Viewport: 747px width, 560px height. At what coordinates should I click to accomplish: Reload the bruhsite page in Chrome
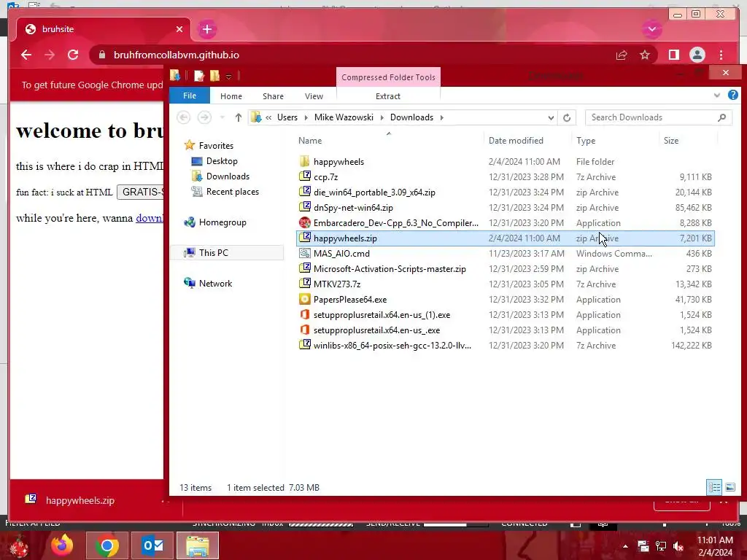[73, 55]
